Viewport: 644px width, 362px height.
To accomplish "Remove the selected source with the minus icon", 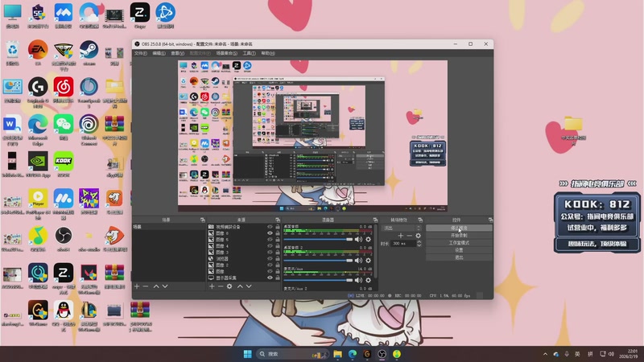I will [x=221, y=286].
